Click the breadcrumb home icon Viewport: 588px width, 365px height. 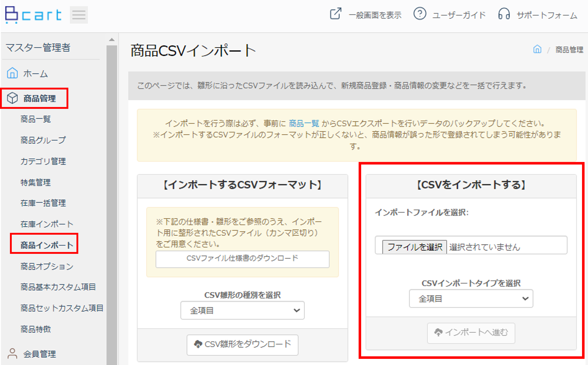click(x=537, y=49)
